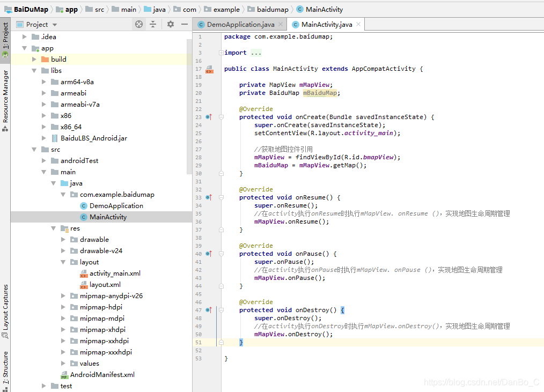Click override gutter icon at onResume line 33

click(x=209, y=197)
